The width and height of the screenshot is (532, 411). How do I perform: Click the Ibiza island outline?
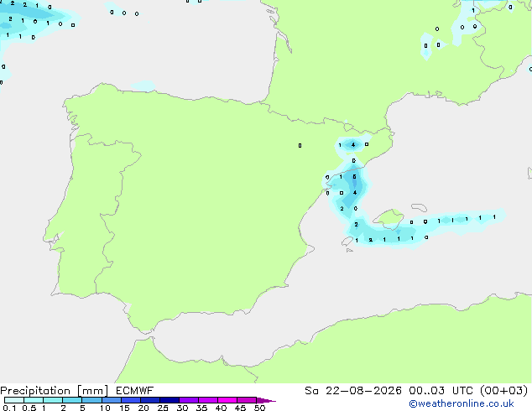[x=347, y=242]
